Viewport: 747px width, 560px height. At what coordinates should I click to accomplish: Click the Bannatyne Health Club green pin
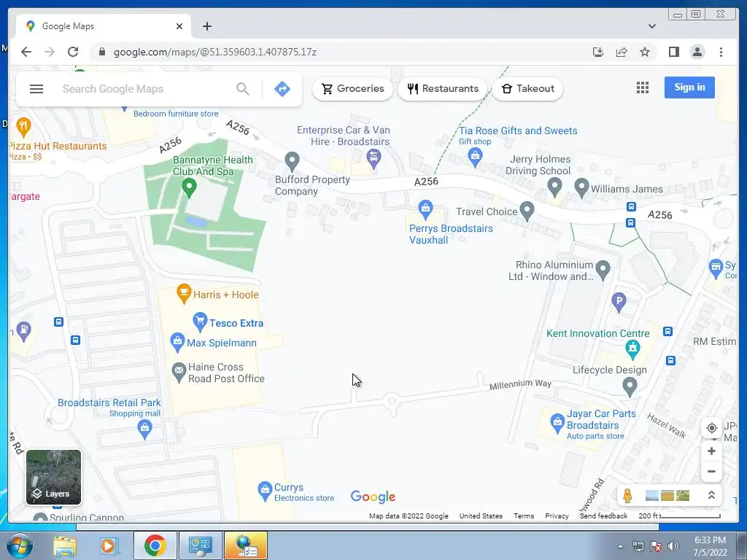(x=189, y=188)
